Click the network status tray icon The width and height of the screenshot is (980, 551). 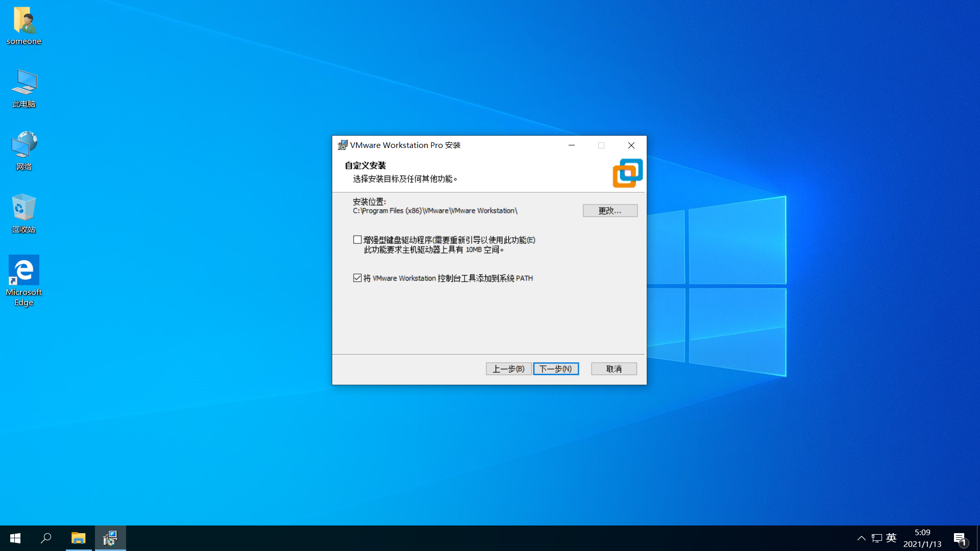point(877,538)
